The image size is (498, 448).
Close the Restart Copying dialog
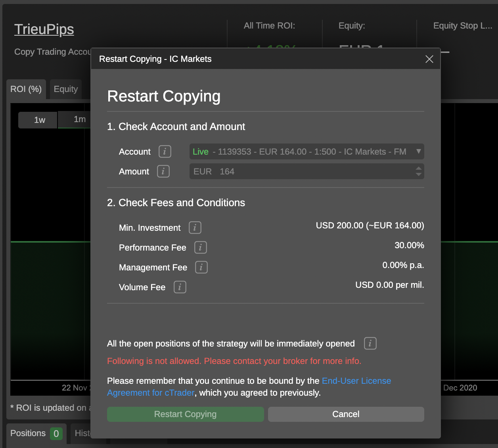tap(429, 59)
